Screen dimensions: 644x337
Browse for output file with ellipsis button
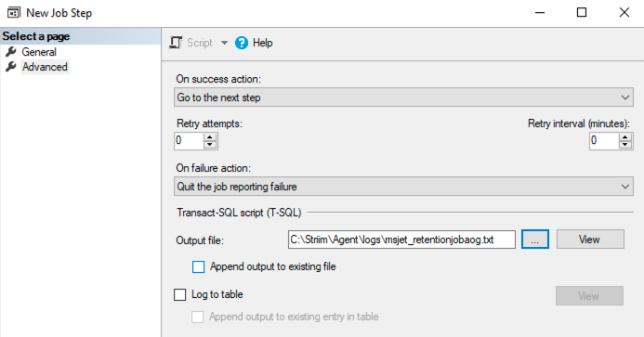click(x=535, y=240)
